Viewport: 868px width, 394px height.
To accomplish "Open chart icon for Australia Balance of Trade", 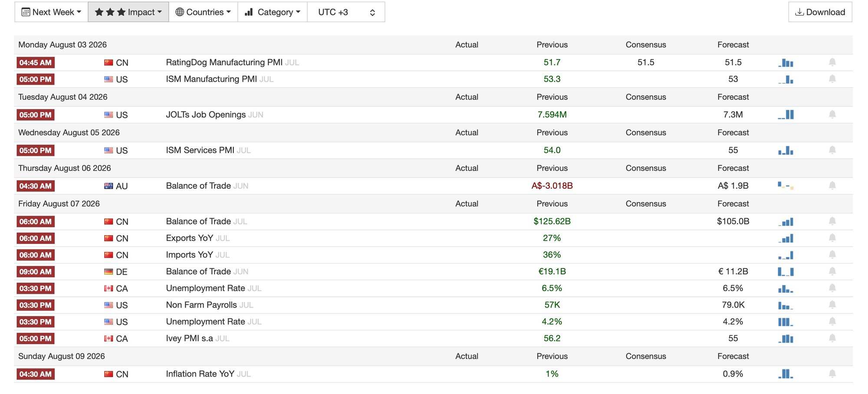I will [786, 186].
